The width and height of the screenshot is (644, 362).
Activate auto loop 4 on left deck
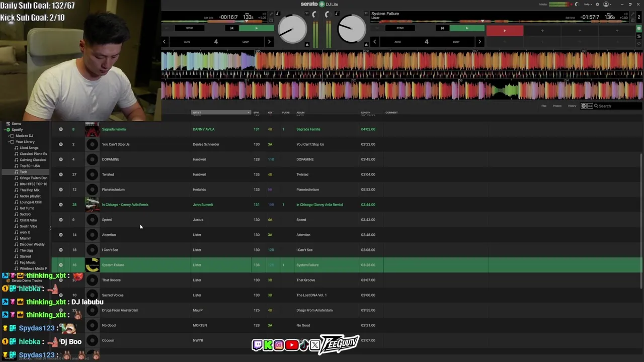pos(216,42)
